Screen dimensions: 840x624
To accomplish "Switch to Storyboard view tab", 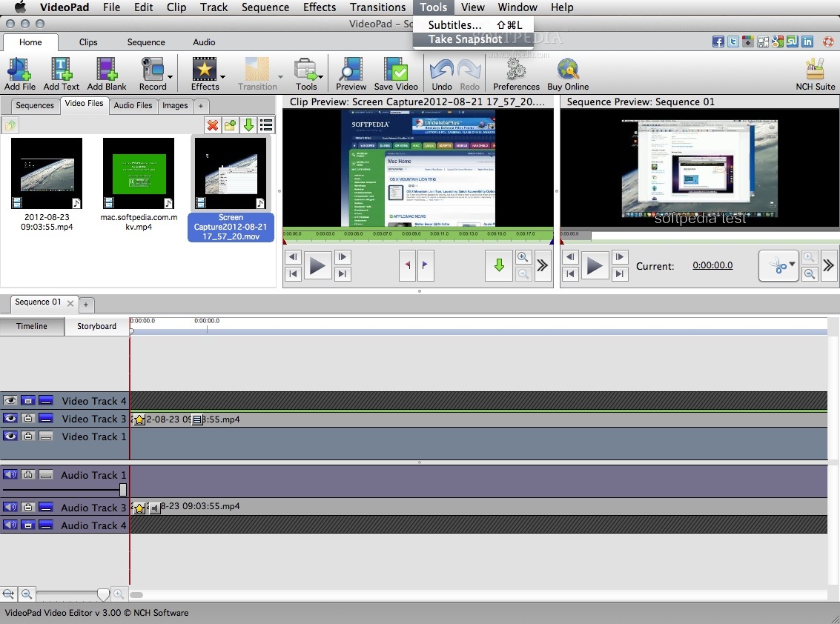I will point(96,326).
